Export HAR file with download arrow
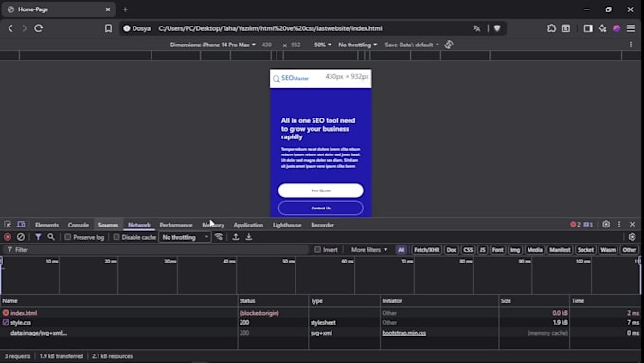Viewport: 644px width, 363px height. tap(249, 237)
